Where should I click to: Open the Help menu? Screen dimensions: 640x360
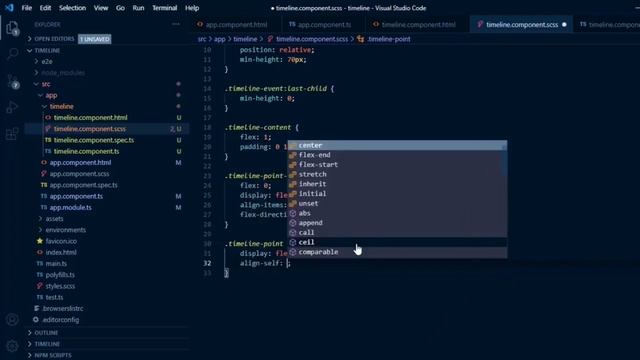click(192, 8)
